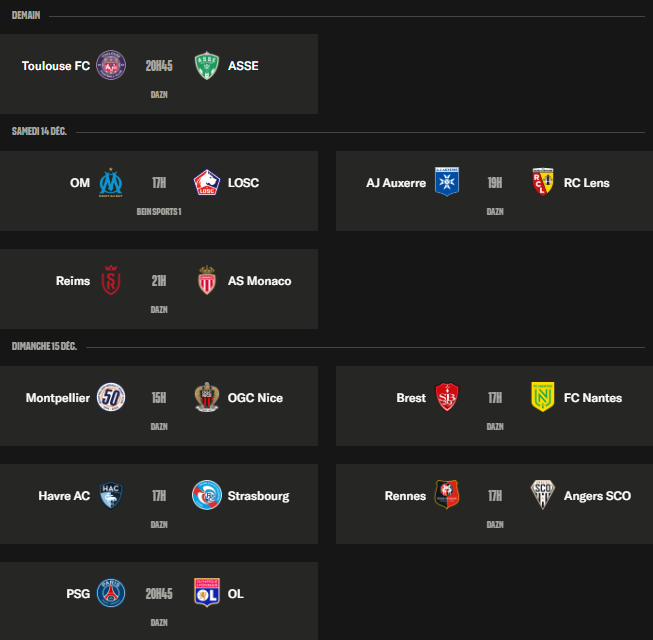Viewport: 653px width, 640px height.
Task: Click the ASSE green club logo
Action: click(x=207, y=65)
